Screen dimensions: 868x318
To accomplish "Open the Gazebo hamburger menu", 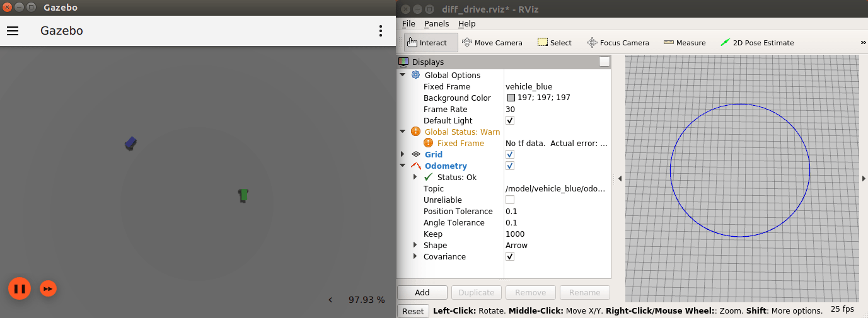I will 13,31.
